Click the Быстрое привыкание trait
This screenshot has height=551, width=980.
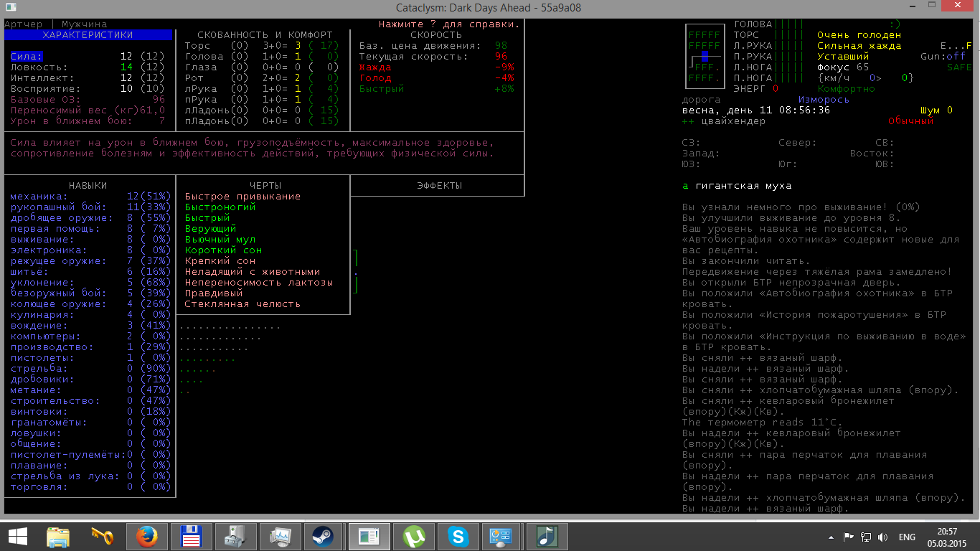[242, 196]
